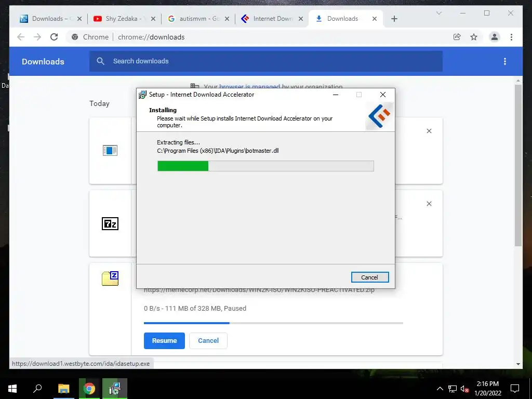Open the Windows Start menu
The height and width of the screenshot is (399, 532).
coord(12,389)
